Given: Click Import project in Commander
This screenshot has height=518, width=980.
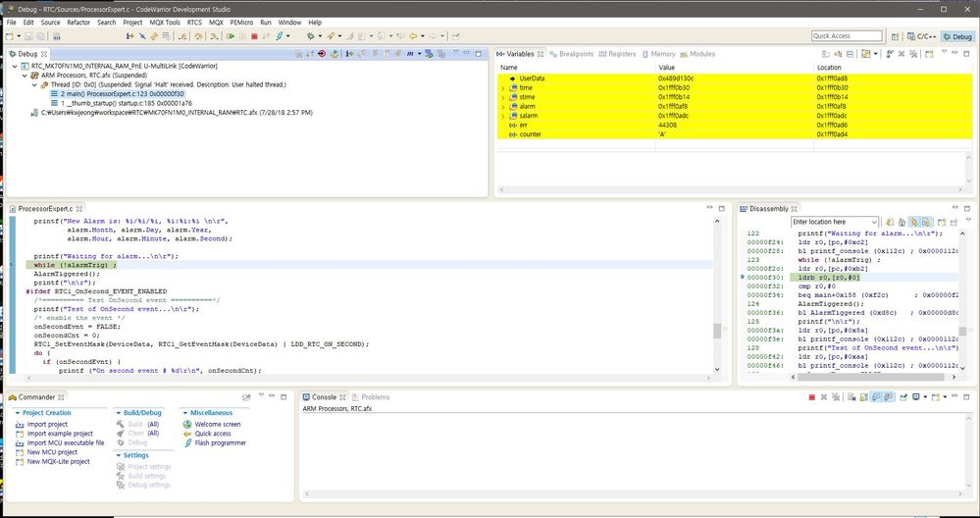Looking at the screenshot, I should tap(47, 424).
